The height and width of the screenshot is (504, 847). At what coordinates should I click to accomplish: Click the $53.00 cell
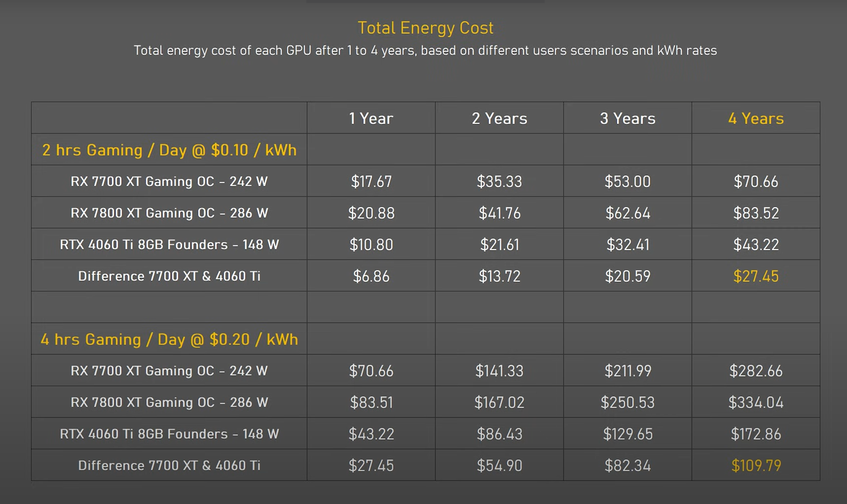pyautogui.click(x=627, y=181)
